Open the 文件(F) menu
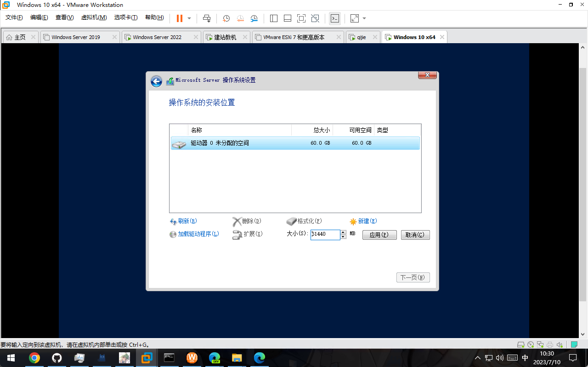Viewport: 588px width, 367px height. 14,18
